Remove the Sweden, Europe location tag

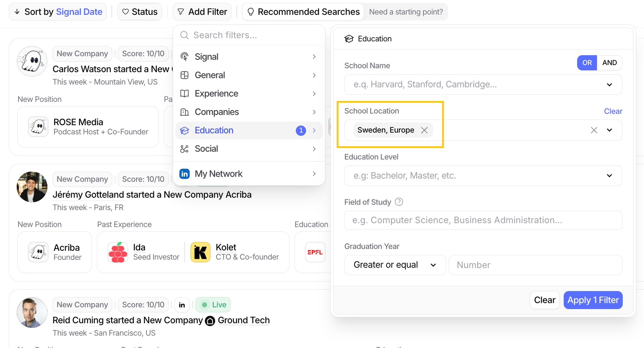pos(424,130)
